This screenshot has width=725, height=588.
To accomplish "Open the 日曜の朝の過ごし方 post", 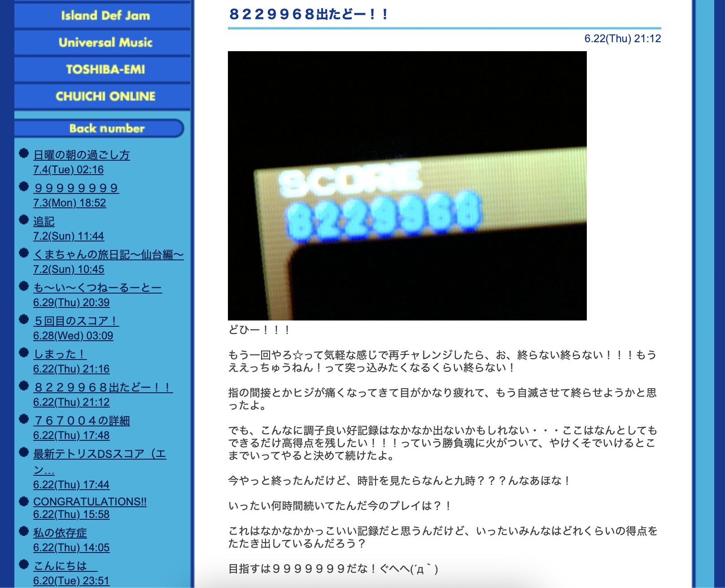I will (81, 155).
